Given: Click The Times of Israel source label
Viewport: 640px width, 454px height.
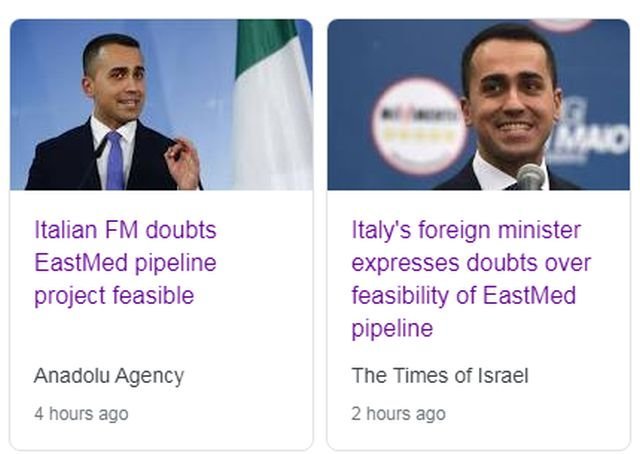Looking at the screenshot, I should point(439,376).
